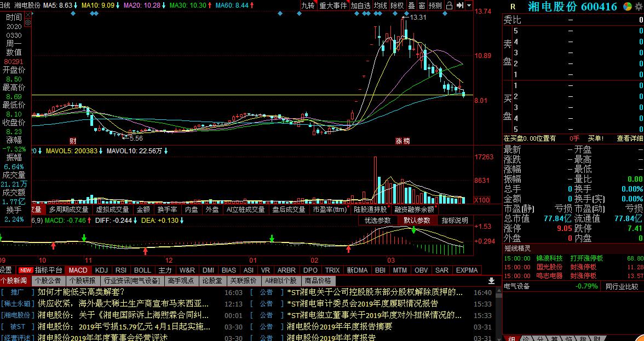This screenshot has height=341, width=644.
Task: Click the download arrow in news panel
Action: click(491, 281)
